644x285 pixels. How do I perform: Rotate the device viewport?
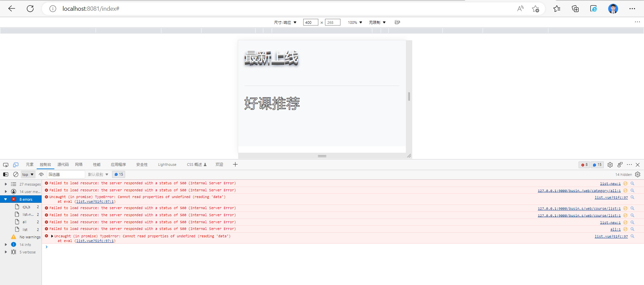[397, 22]
